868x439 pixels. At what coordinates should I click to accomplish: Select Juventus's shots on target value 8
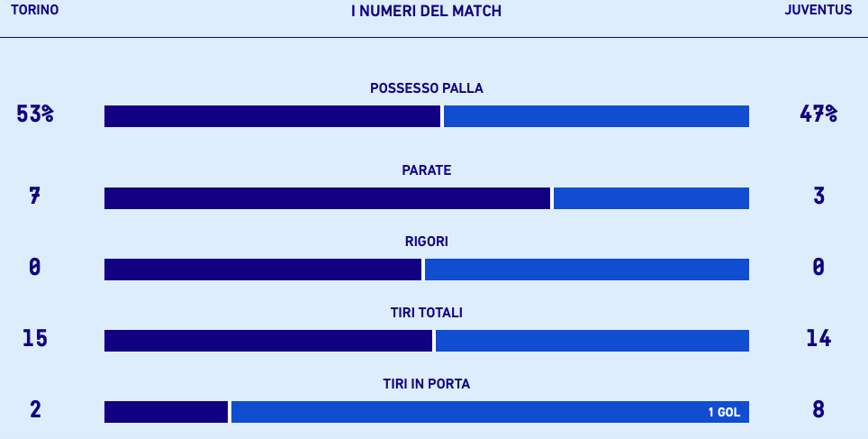coord(818,409)
